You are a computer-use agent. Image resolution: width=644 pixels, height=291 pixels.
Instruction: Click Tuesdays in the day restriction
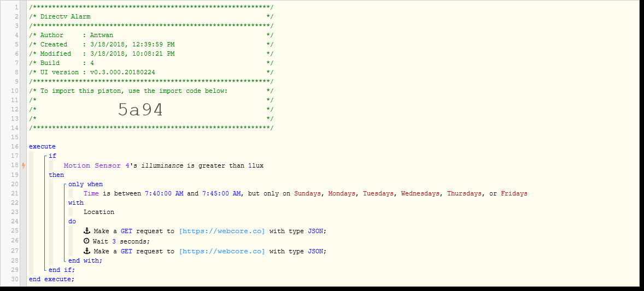click(x=378, y=193)
